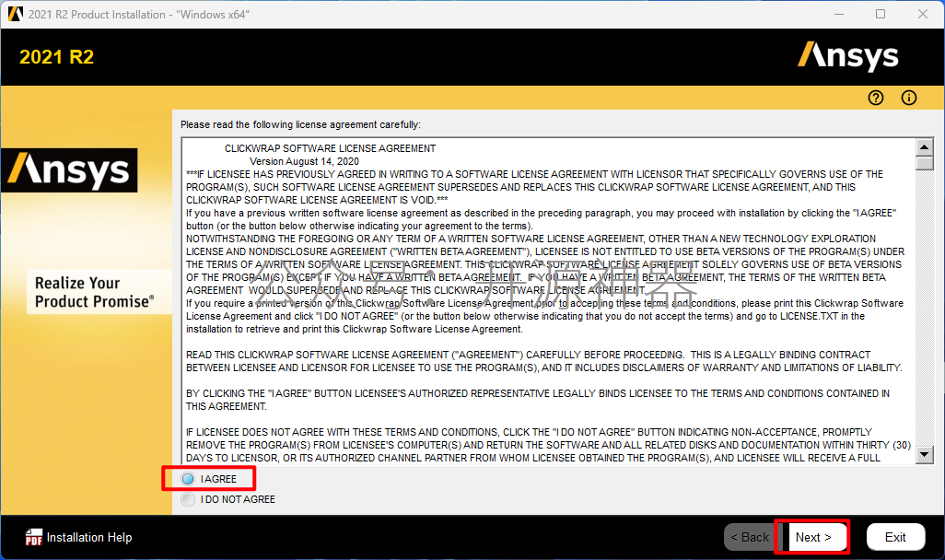
Task: Click the license scrollbar thumb
Action: [x=925, y=164]
